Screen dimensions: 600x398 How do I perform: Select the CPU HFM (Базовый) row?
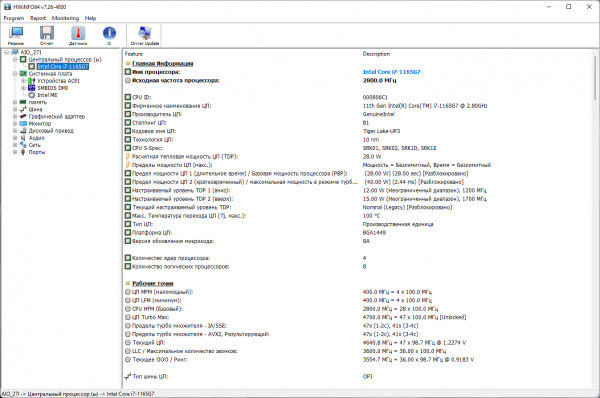pos(357,308)
